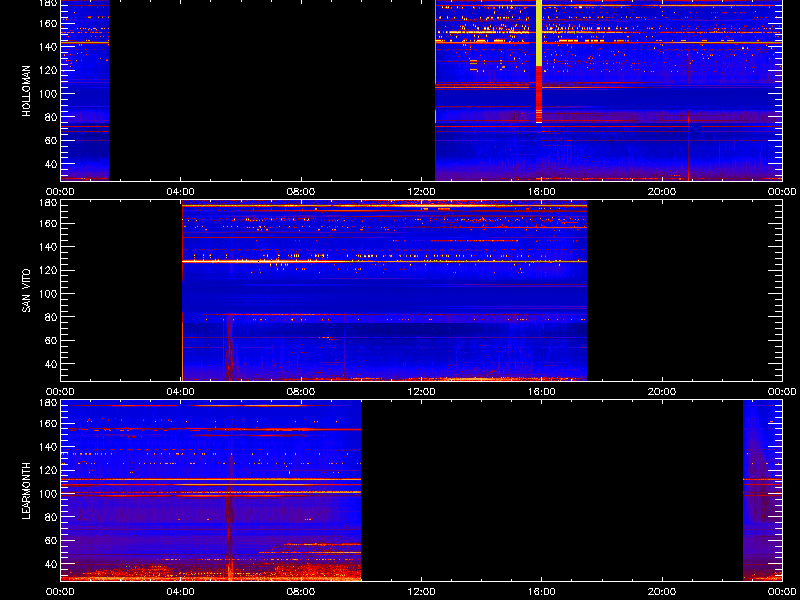Pick the 80 frequency label on Learmonth axis
This screenshot has height=600, width=800.
coord(51,517)
